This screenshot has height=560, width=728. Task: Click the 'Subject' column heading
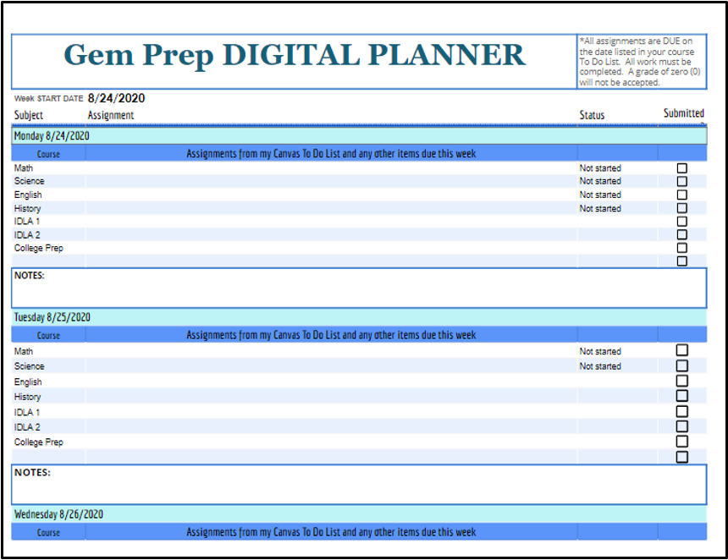point(28,115)
